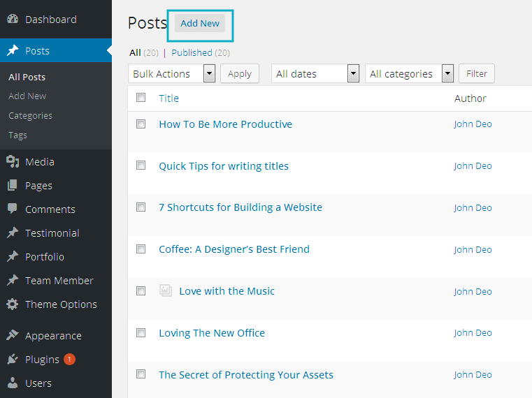
Task: Click the Add New button beside Posts heading
Action: [200, 24]
